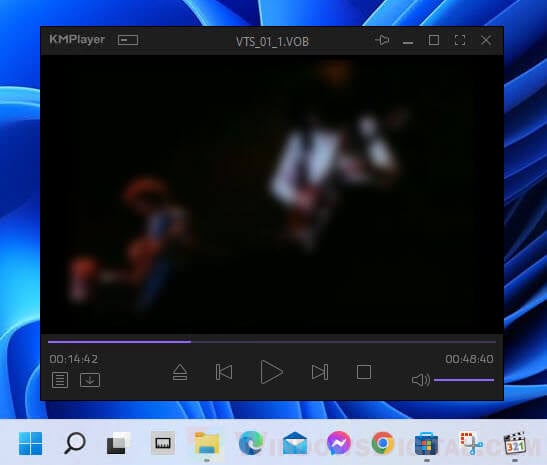Play the video
The image size is (547, 465).
click(x=271, y=372)
